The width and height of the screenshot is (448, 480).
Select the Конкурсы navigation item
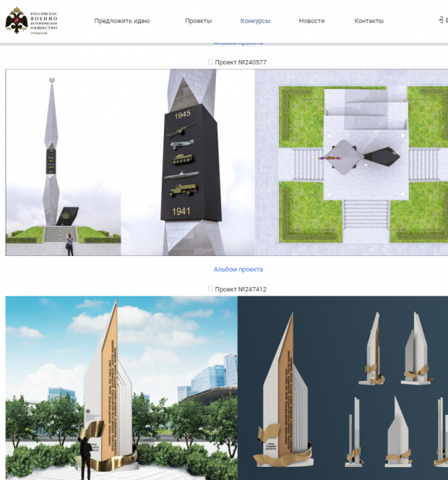tap(255, 21)
